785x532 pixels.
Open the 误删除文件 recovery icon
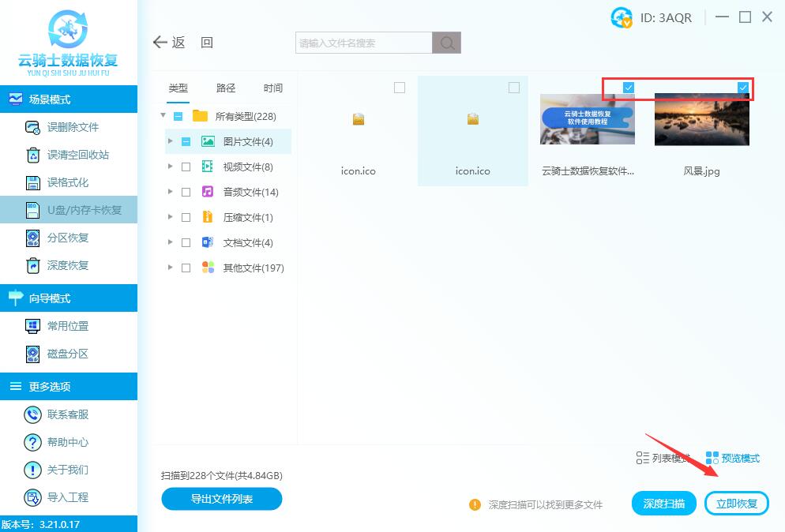click(32, 127)
